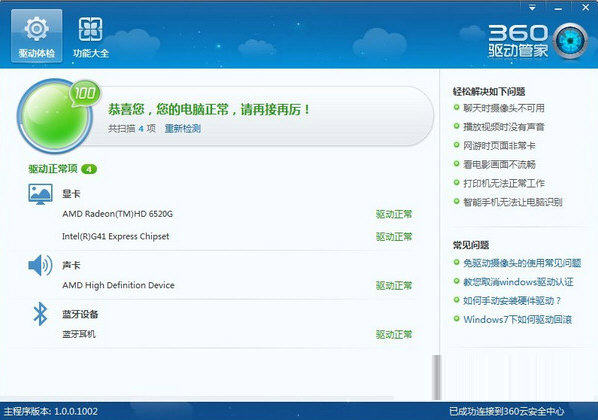
Task: Open 免驱动摄像头的使用常见问题 FAQ link
Action: [x=522, y=263]
